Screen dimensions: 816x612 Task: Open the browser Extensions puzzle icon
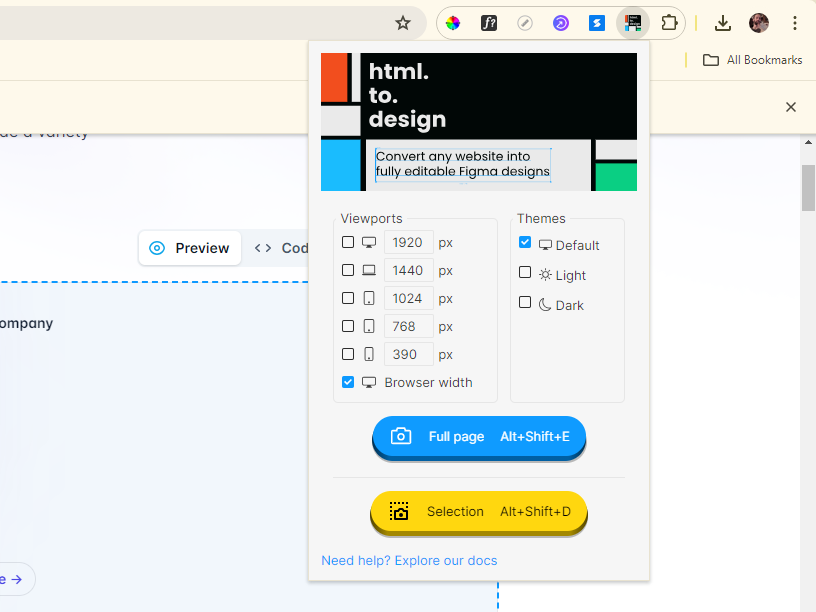(x=669, y=22)
